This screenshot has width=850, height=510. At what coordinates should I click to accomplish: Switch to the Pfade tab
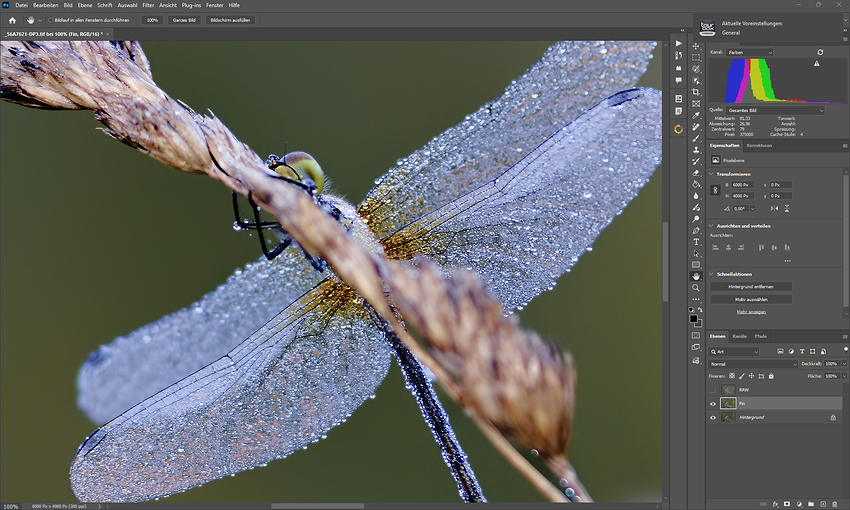click(x=761, y=337)
